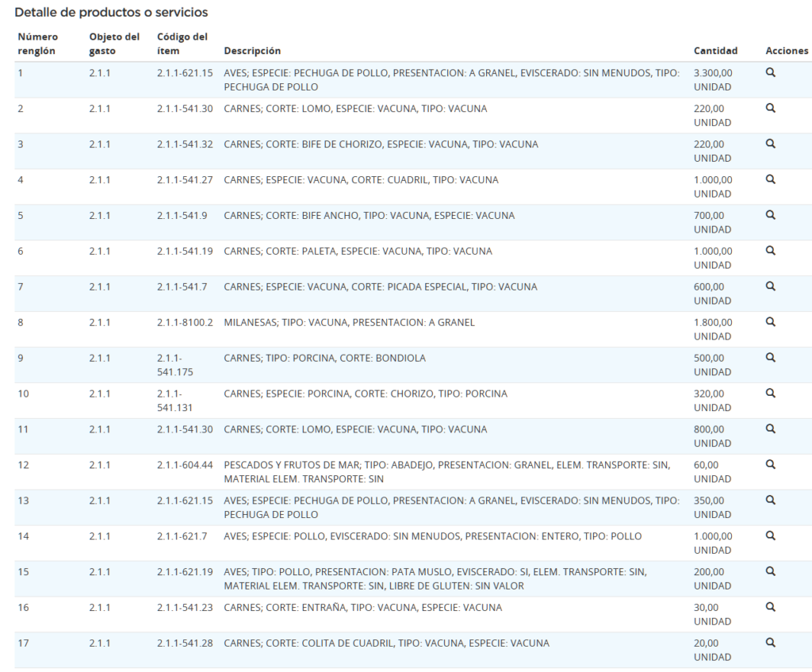Click the magnifier icon for row 1 (3.300,00 units)

tap(769, 72)
